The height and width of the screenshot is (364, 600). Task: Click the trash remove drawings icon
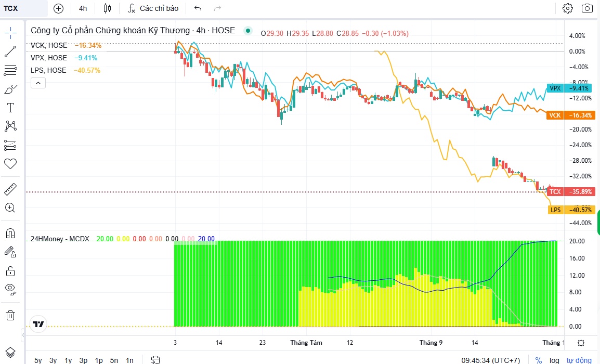point(10,316)
